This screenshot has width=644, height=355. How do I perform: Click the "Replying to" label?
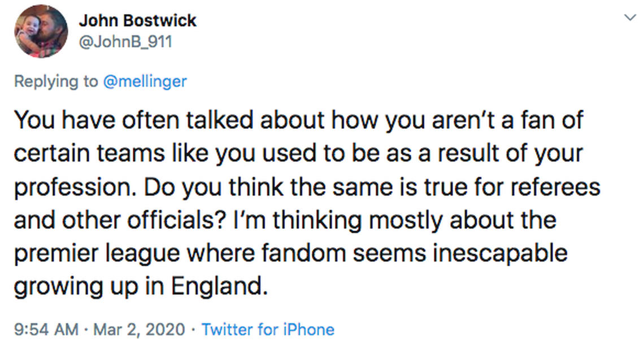[56, 81]
